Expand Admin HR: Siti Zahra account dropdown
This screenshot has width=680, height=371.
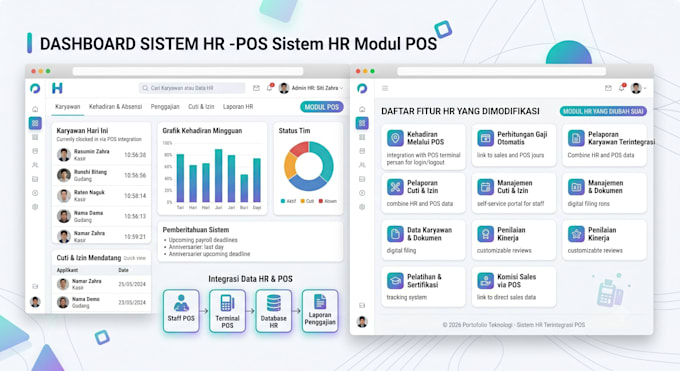[x=311, y=88]
